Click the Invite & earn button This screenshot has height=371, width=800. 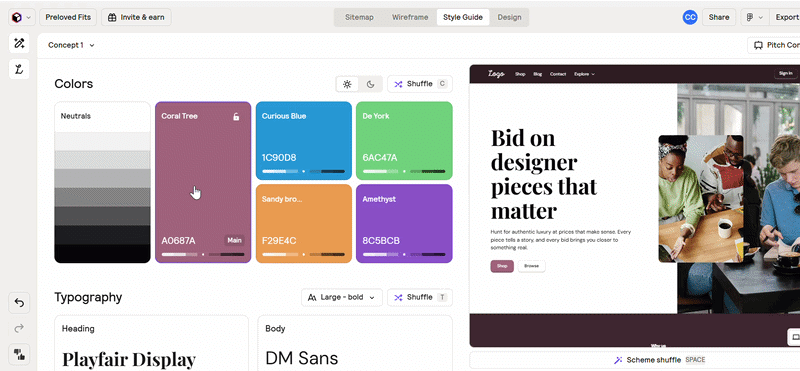(x=136, y=17)
